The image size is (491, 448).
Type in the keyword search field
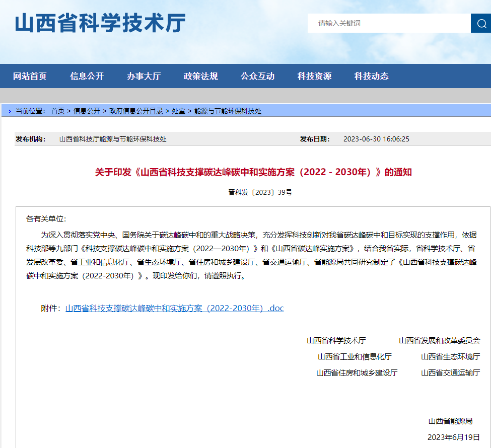(389, 23)
